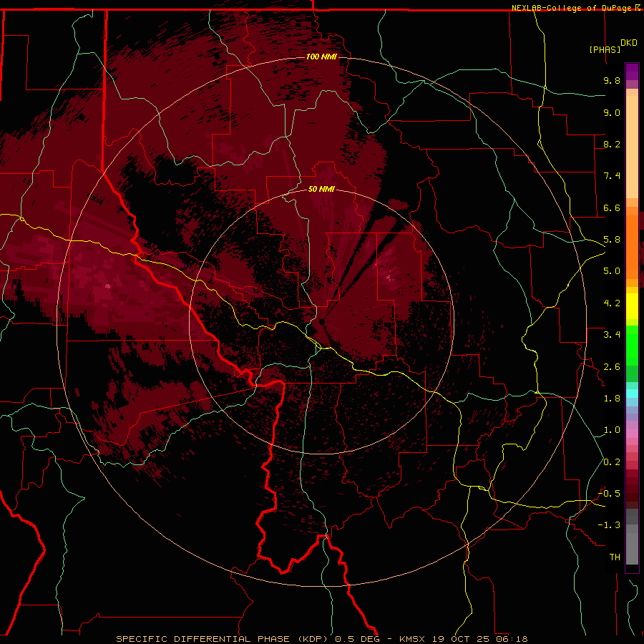Screen dimensions: 644x644
Task: Click the 06:18 timestamp
Action: tap(512, 639)
